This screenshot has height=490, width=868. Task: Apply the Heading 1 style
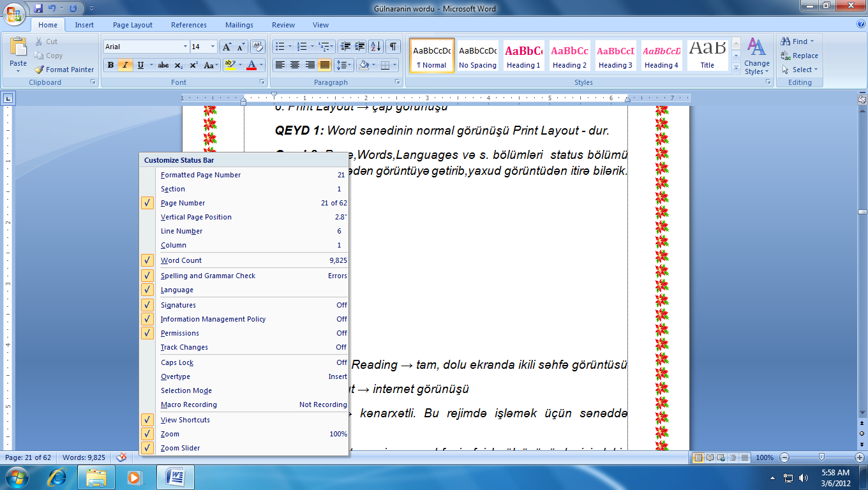523,56
